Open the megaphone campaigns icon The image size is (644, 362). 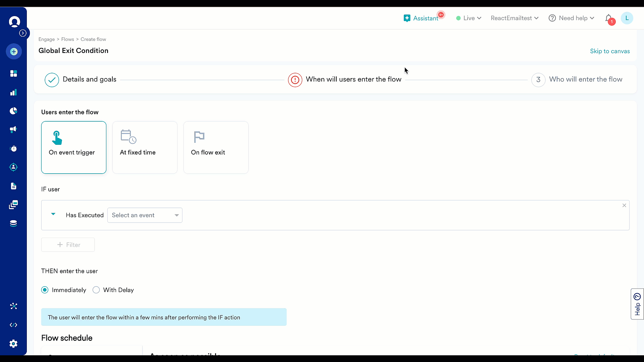[x=13, y=129]
